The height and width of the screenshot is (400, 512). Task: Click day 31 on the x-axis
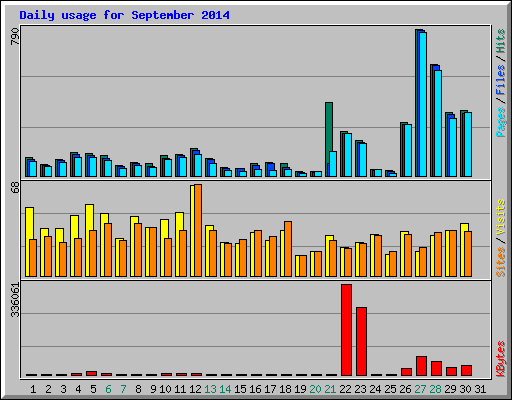pyautogui.click(x=480, y=389)
